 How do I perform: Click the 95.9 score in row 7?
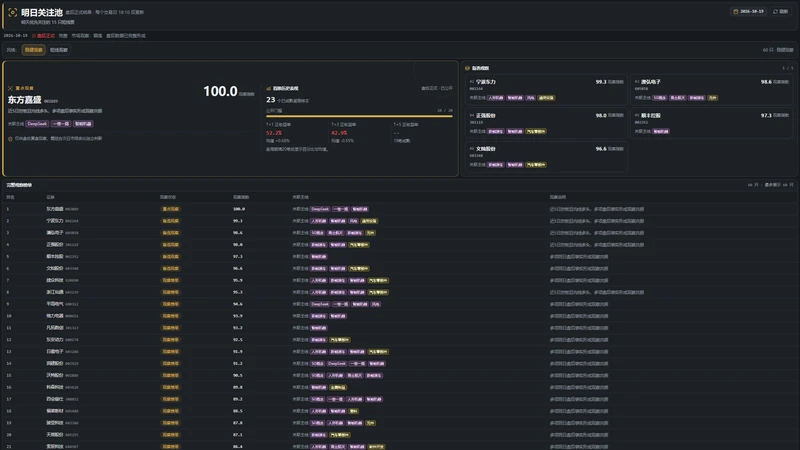pyautogui.click(x=238, y=281)
